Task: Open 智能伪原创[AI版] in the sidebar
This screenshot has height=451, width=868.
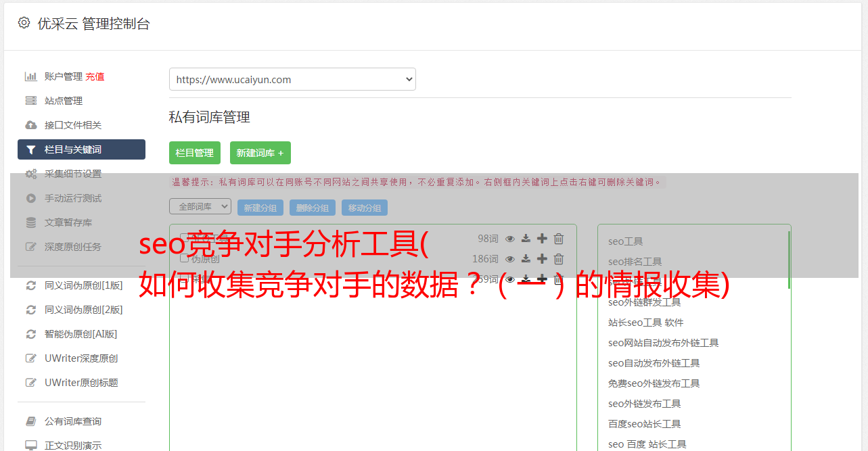Action: [x=81, y=334]
